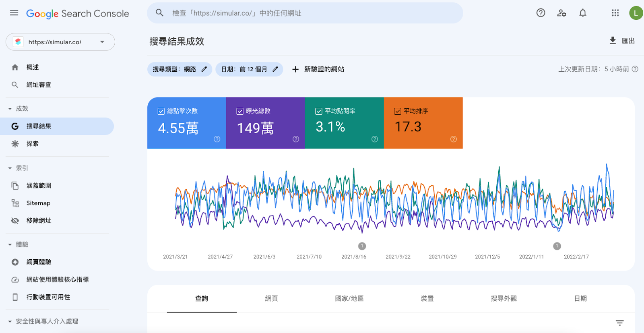The height and width of the screenshot is (333, 644).
Task: Click the plus-circle icon beside 網頁體驗
Action: tap(15, 262)
